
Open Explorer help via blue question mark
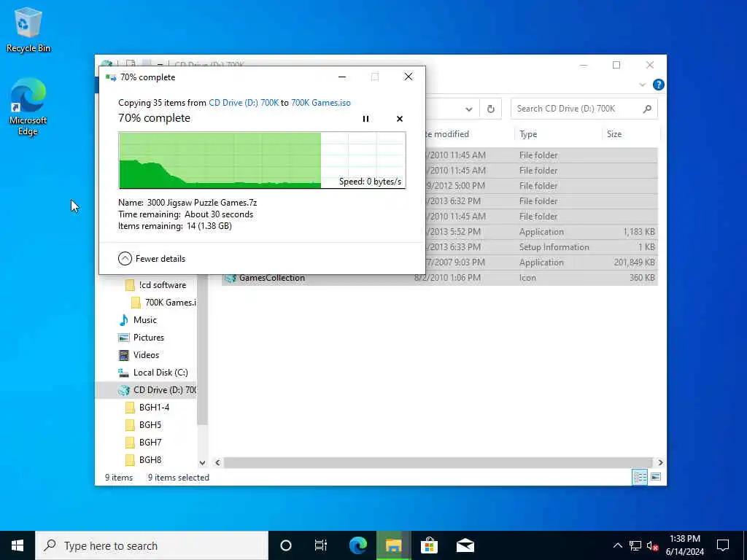point(659,85)
